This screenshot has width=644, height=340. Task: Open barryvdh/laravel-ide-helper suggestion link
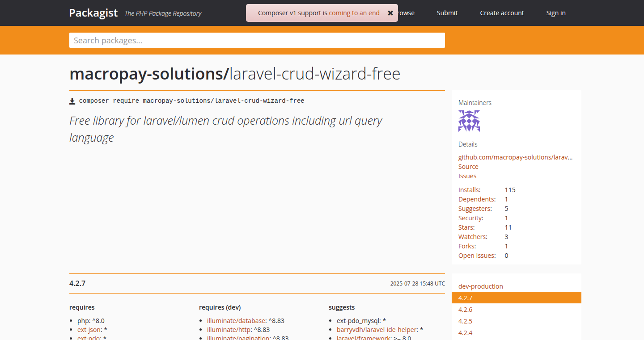point(377,330)
